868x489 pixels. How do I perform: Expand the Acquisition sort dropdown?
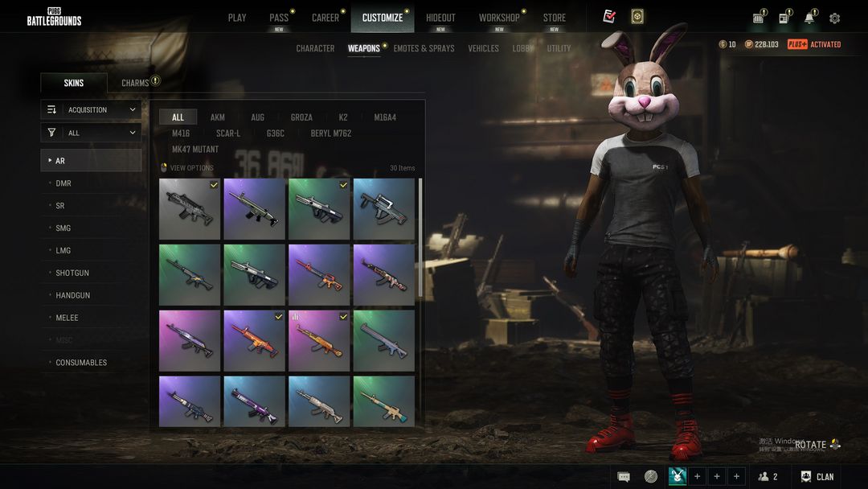coord(92,109)
